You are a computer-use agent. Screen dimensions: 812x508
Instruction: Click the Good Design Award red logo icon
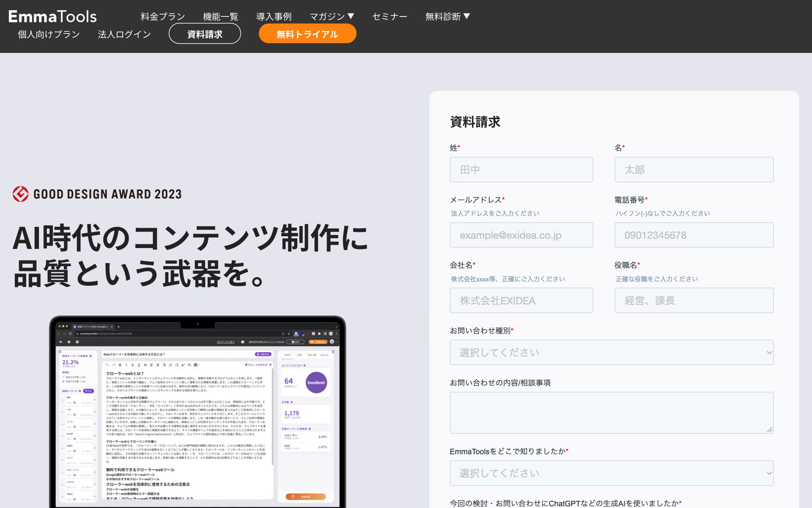point(20,194)
